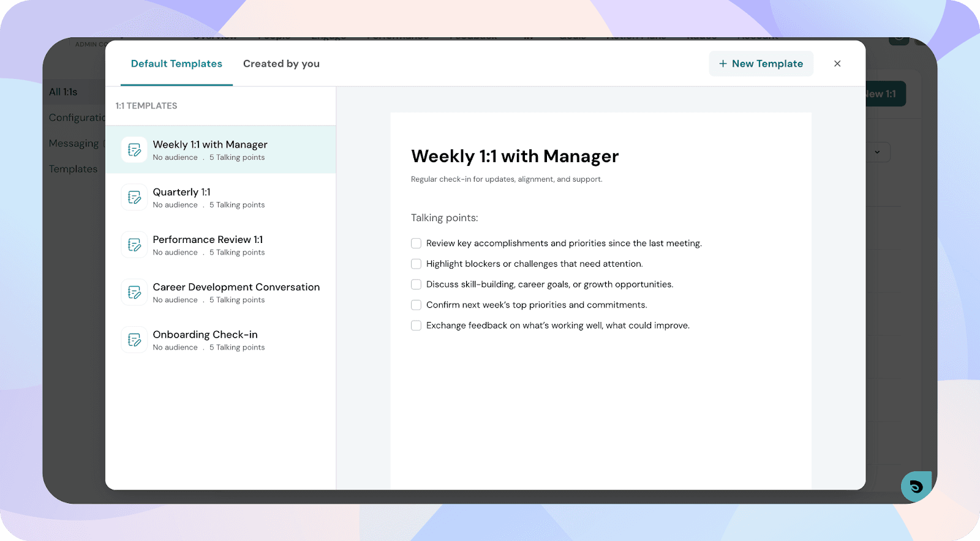
Task: Check 'Confirm next week's top priorities' box
Action: 416,305
